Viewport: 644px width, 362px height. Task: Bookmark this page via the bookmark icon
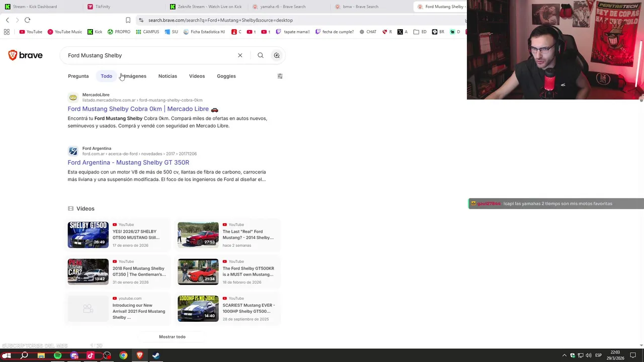point(128,20)
